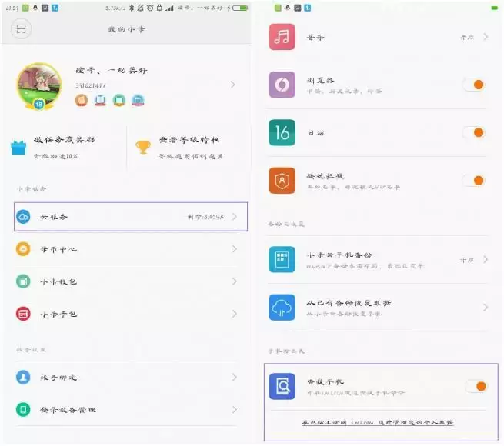The width and height of the screenshot is (504, 446).
Task: Open 从已有备份恢复数据 restore row
Action: pyautogui.click(x=379, y=307)
